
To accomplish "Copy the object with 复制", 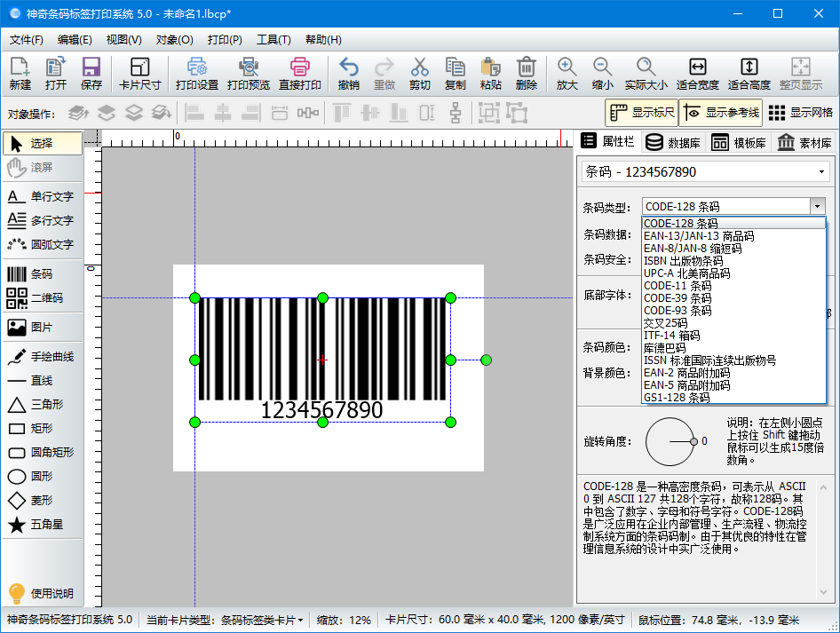I will (x=456, y=74).
